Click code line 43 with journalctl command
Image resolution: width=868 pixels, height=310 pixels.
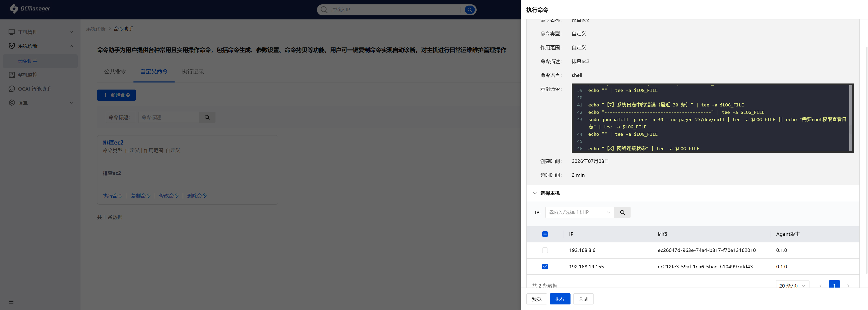717,123
